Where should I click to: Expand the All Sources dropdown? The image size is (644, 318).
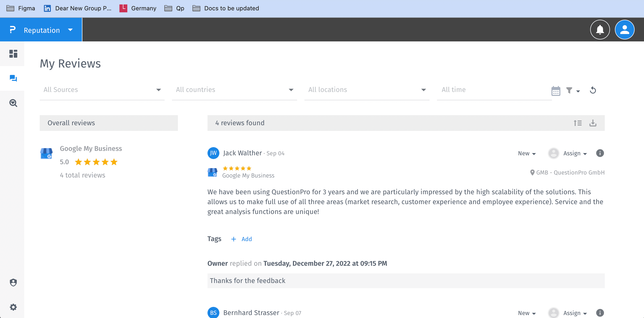click(102, 90)
